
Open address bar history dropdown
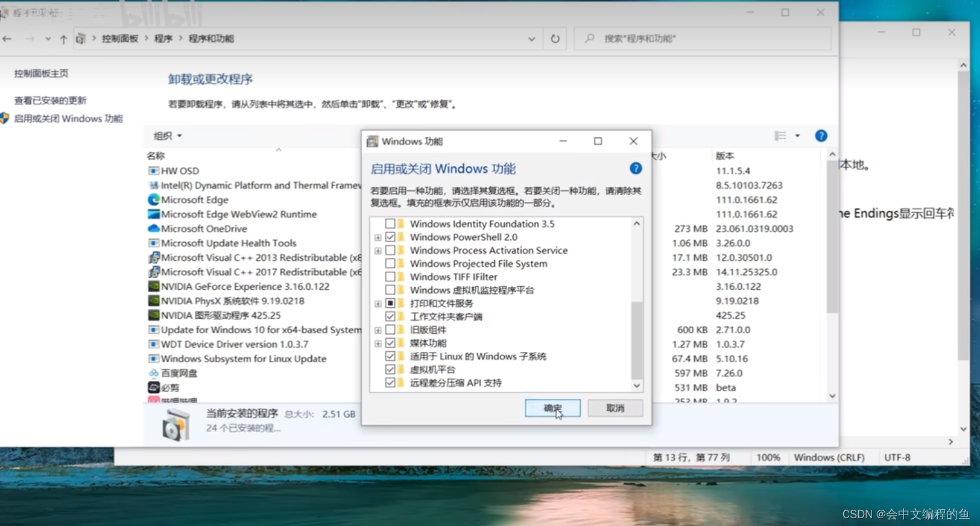click(x=531, y=39)
